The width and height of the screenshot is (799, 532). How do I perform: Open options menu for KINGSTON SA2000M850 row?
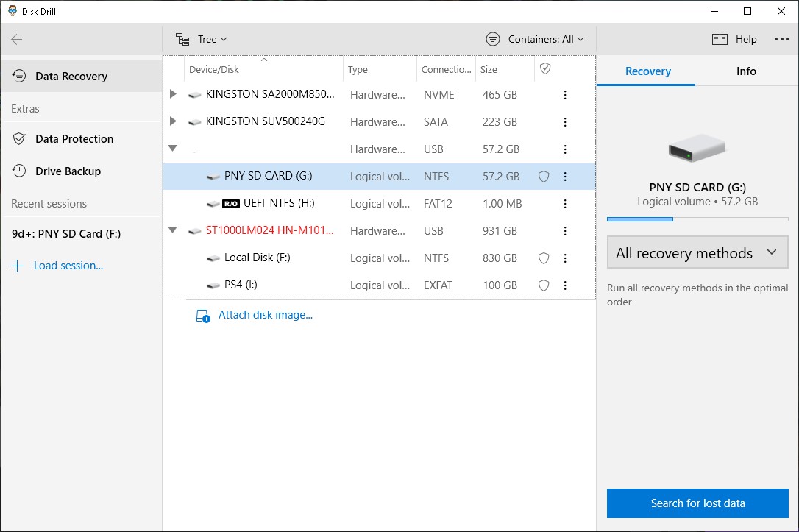(565, 95)
